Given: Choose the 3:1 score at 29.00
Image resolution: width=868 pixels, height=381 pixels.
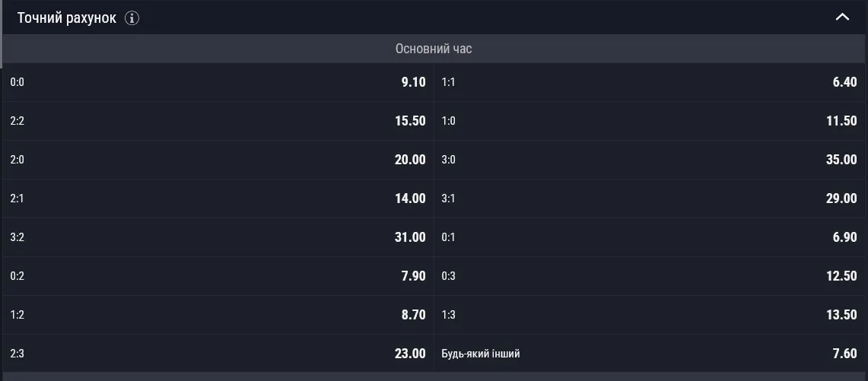Looking at the screenshot, I should coord(650,198).
